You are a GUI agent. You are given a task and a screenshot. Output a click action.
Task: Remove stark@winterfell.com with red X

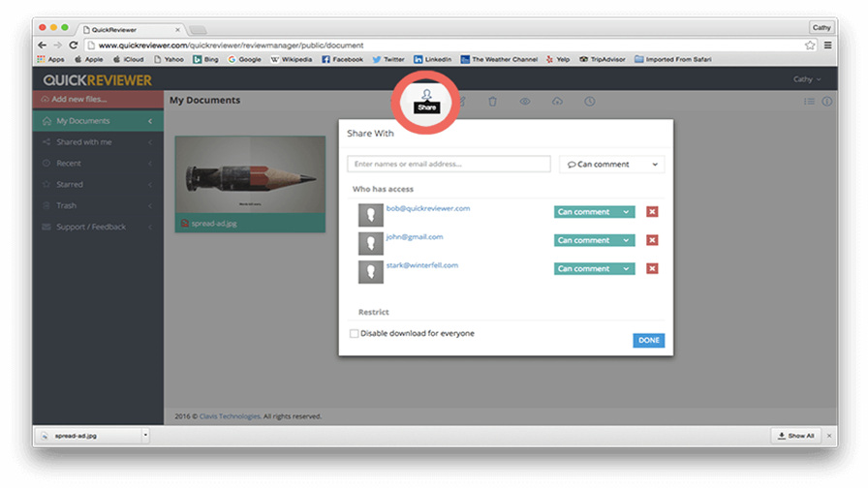652,268
